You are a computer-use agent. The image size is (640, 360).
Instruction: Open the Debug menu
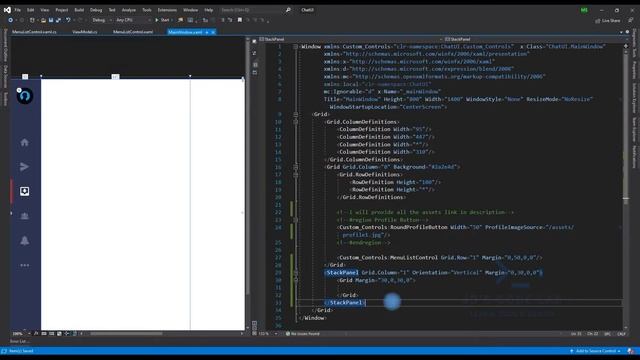96,10
